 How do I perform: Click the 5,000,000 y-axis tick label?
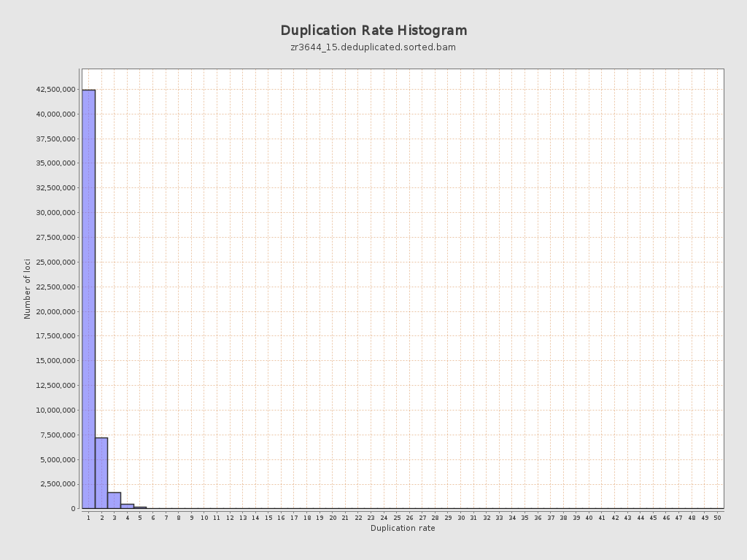(58, 459)
